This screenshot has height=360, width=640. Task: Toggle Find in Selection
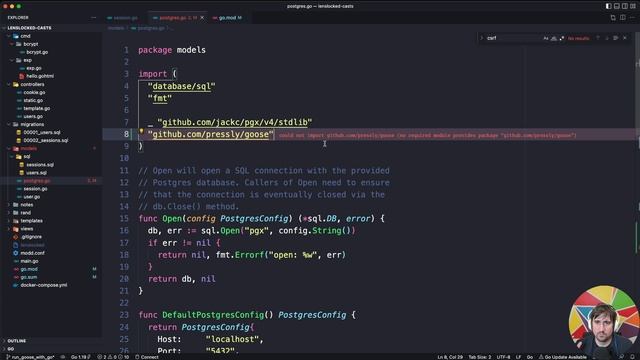click(x=616, y=38)
